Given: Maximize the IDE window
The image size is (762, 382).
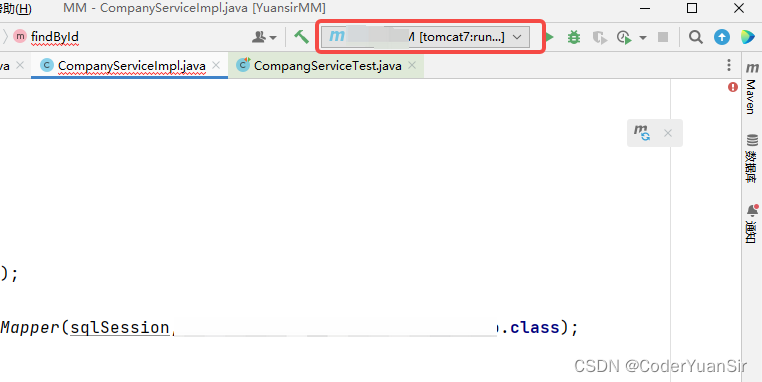Looking at the screenshot, I should pyautogui.click(x=692, y=8).
